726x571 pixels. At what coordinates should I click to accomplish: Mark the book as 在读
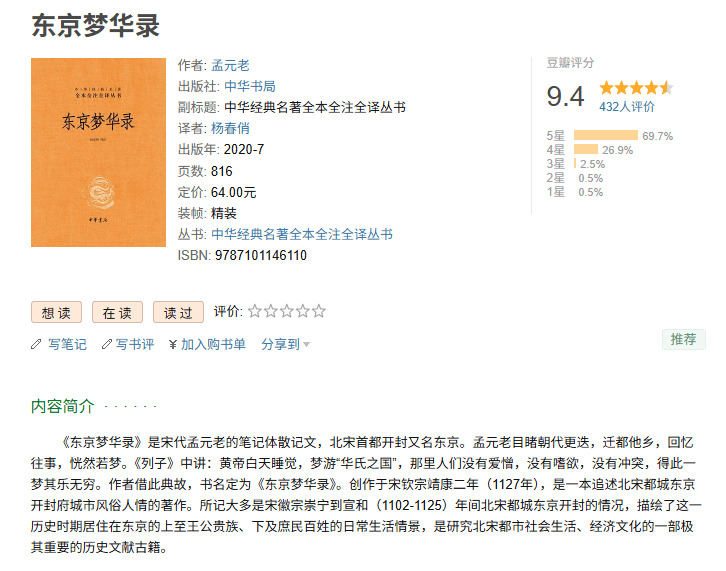coord(117,312)
